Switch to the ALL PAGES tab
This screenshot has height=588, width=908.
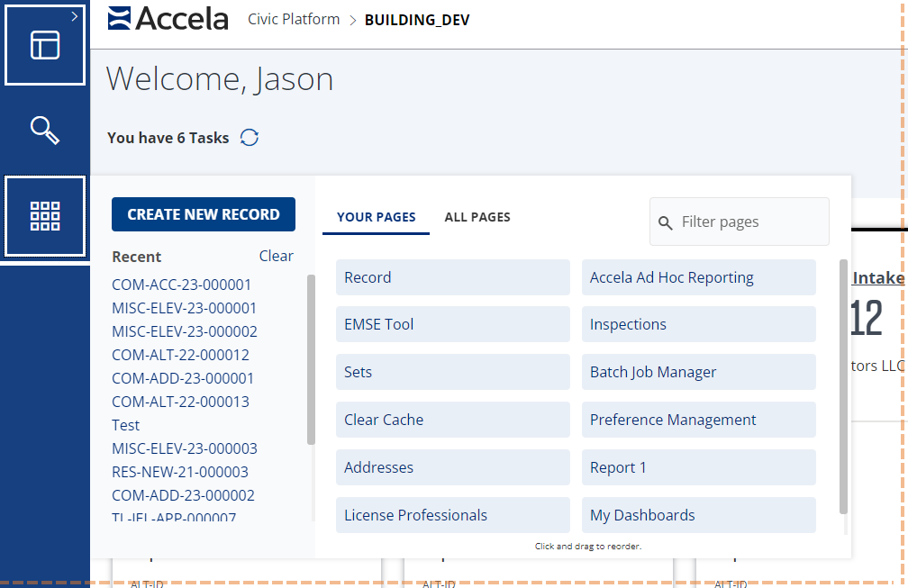click(x=477, y=217)
